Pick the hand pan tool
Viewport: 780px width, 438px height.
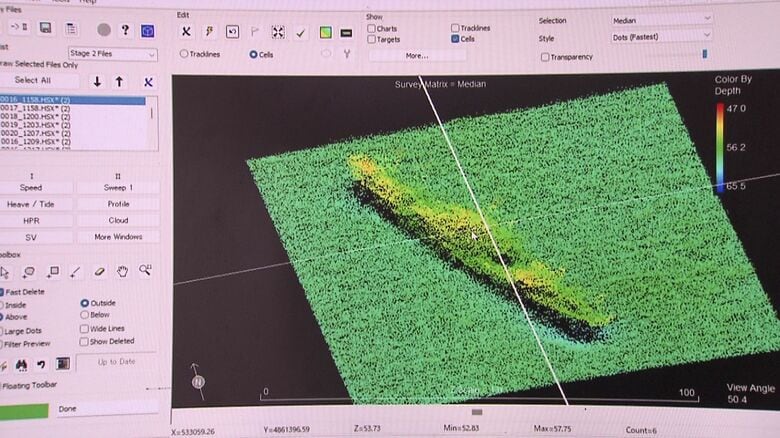pyautogui.click(x=122, y=271)
